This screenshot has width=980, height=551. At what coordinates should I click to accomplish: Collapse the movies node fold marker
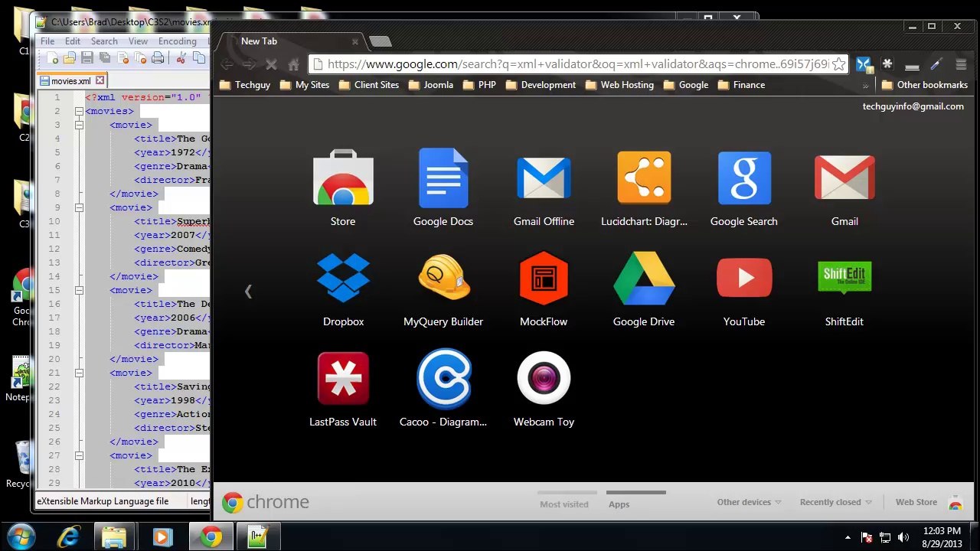coord(79,111)
